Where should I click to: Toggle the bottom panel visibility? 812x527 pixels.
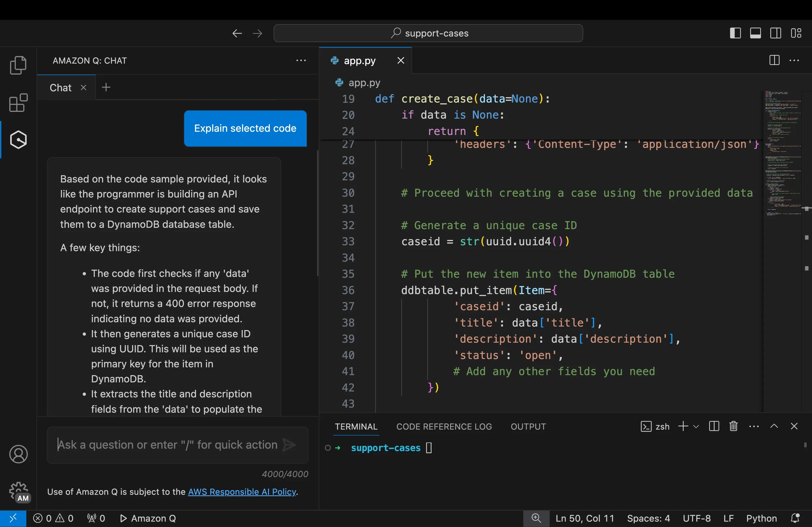755,33
